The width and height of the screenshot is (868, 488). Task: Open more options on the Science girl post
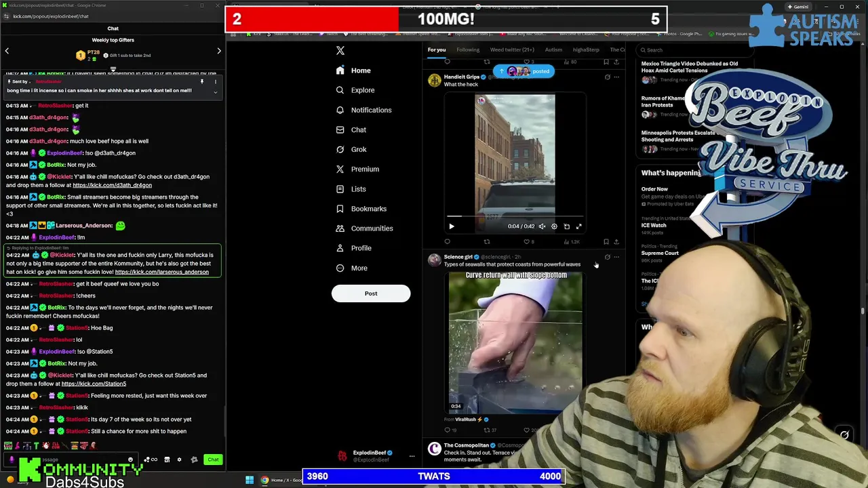pyautogui.click(x=616, y=257)
